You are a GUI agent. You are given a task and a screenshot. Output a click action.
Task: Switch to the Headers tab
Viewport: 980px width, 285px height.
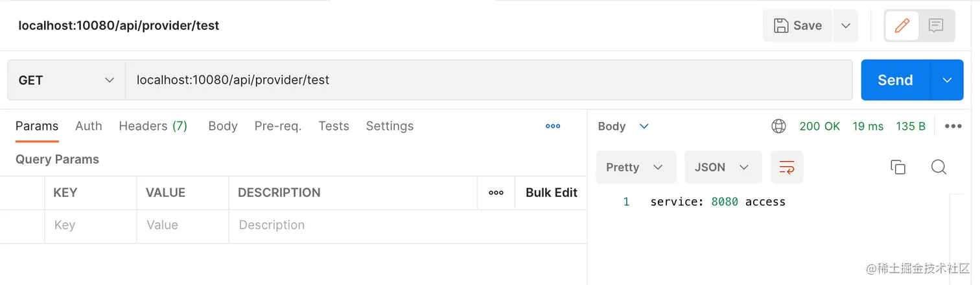coord(153,127)
